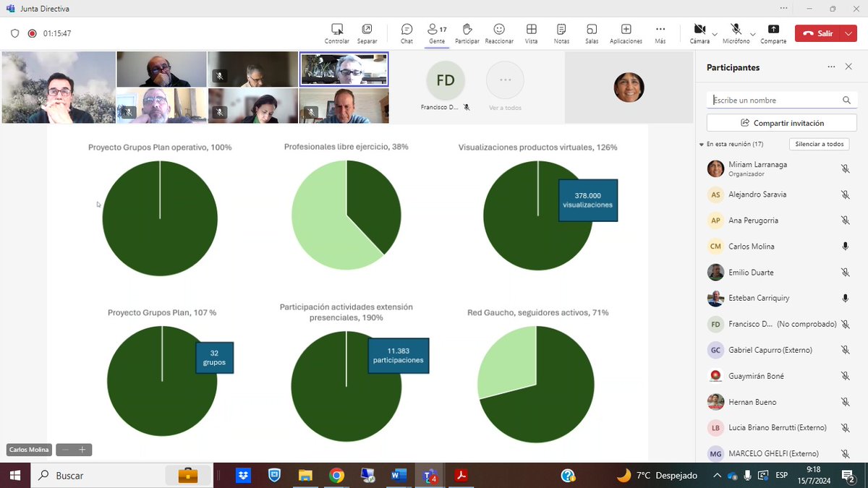868x488 pixels.
Task: Open the notification center icon
Action: [x=848, y=475]
